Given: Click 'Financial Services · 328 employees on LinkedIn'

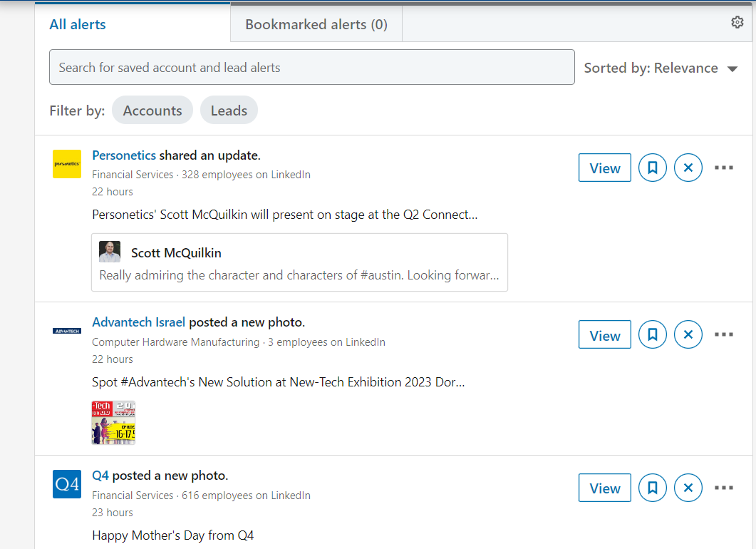Looking at the screenshot, I should pos(201,175).
